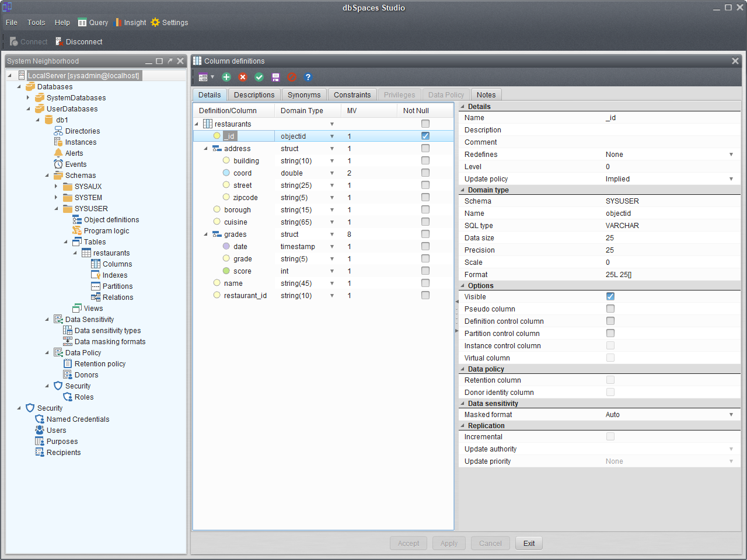The height and width of the screenshot is (560, 747).
Task: Click the red cancel circle-slash icon
Action: (x=292, y=77)
